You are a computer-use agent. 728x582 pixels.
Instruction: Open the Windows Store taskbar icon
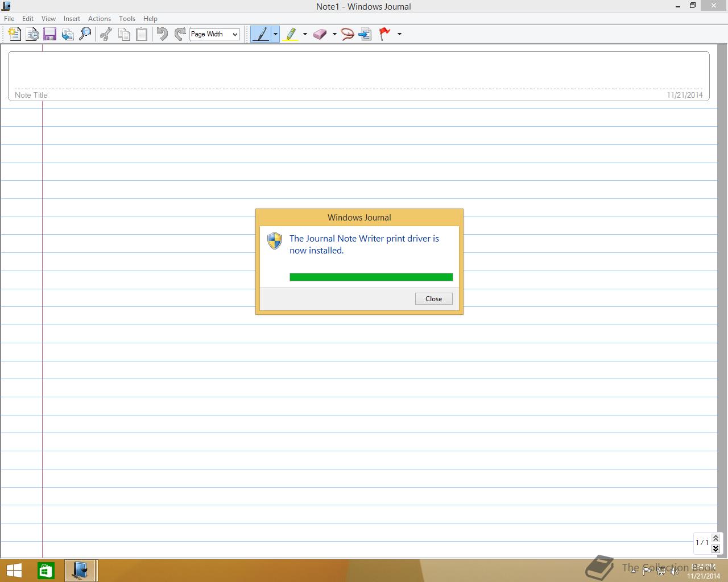pos(46,570)
